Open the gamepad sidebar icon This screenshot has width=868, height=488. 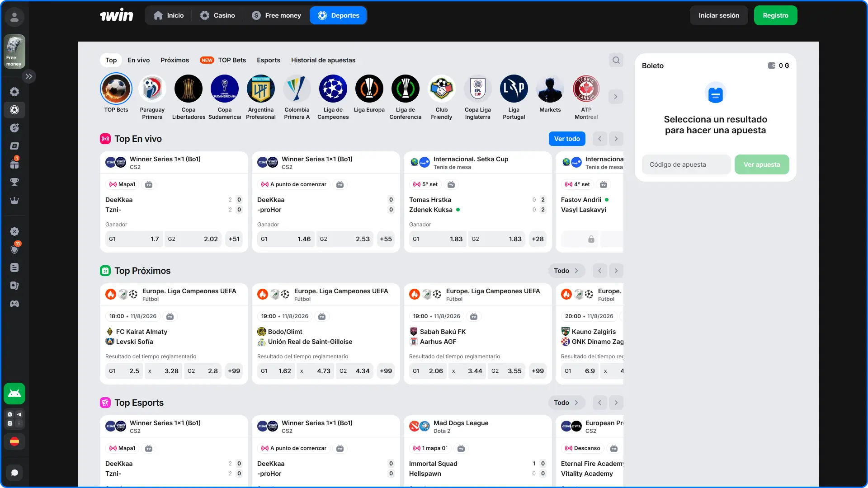coord(14,304)
